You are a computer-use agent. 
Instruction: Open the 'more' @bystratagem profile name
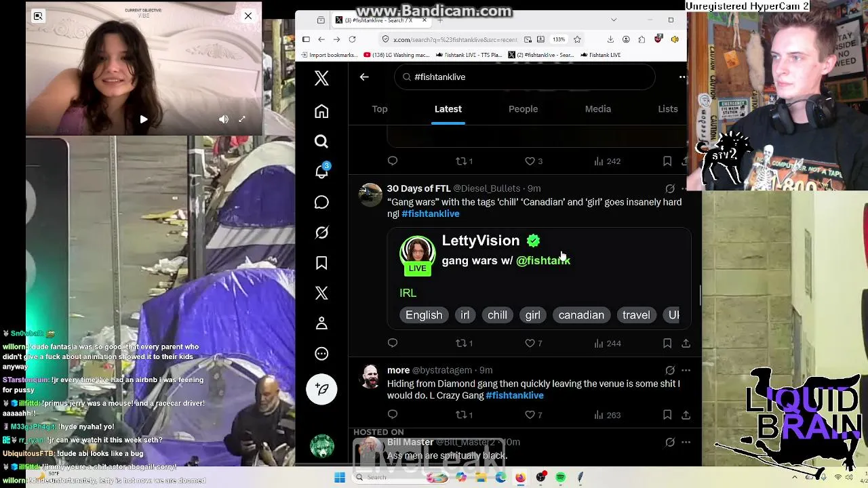pos(398,370)
